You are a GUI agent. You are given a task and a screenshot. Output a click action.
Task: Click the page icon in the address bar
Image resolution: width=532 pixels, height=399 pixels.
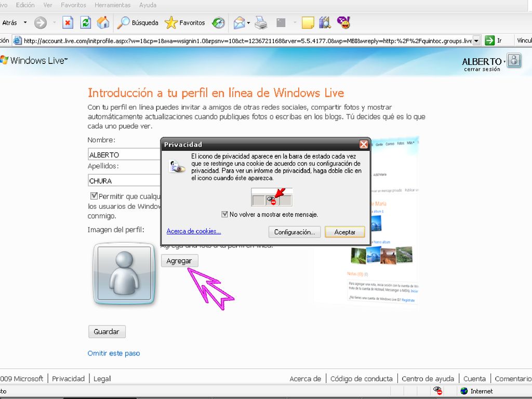17,41
